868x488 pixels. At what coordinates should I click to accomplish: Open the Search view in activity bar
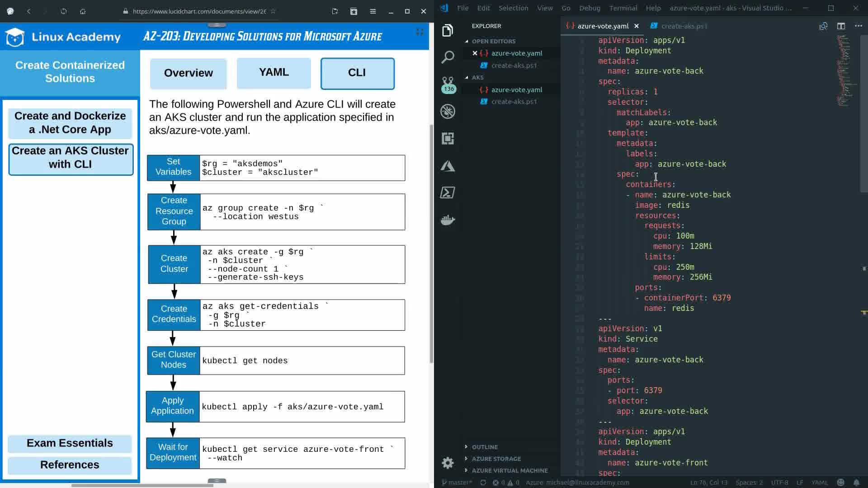[x=448, y=57]
